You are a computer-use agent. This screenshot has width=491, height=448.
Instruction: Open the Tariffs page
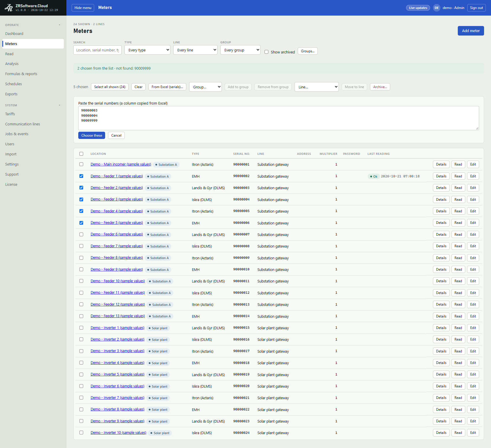click(x=33, y=114)
